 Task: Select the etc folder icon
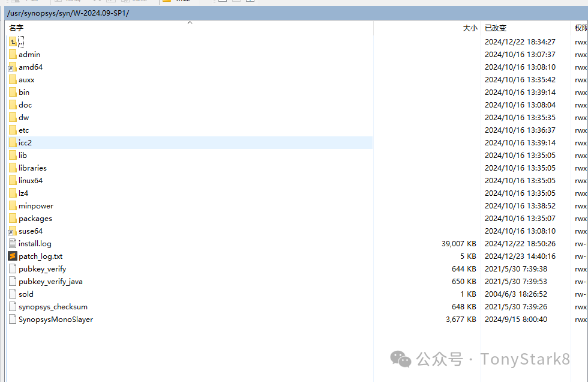pyautogui.click(x=13, y=130)
